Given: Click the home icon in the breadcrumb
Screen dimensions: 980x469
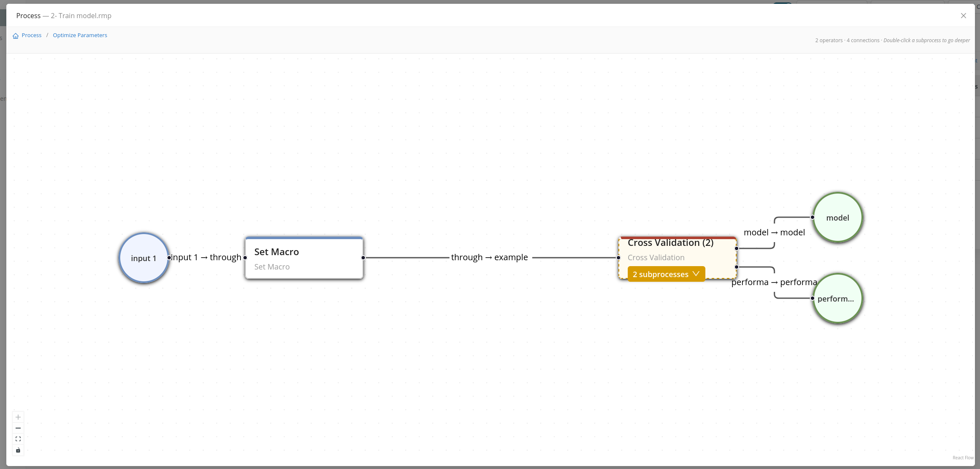Looking at the screenshot, I should tap(15, 35).
